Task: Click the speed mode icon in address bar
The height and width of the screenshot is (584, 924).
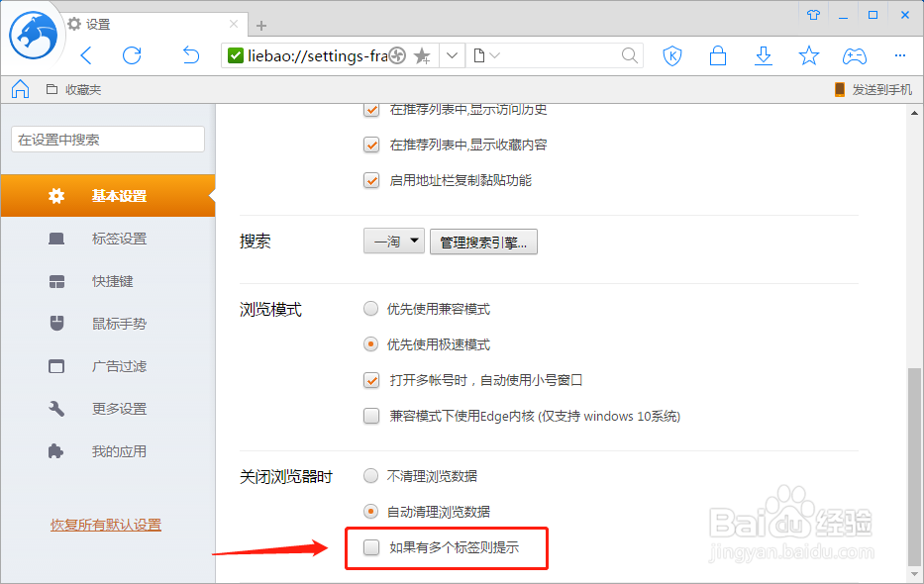Action: (x=398, y=56)
